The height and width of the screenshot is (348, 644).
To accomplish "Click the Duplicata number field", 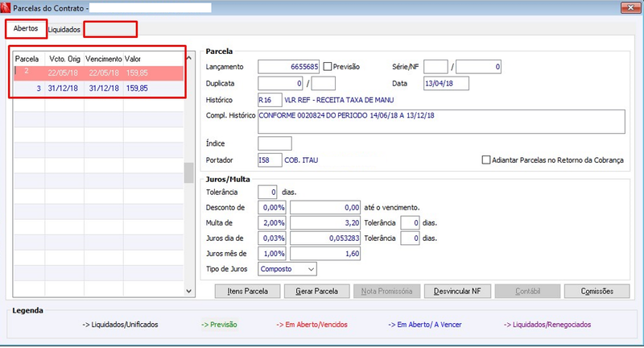I will tap(280, 84).
